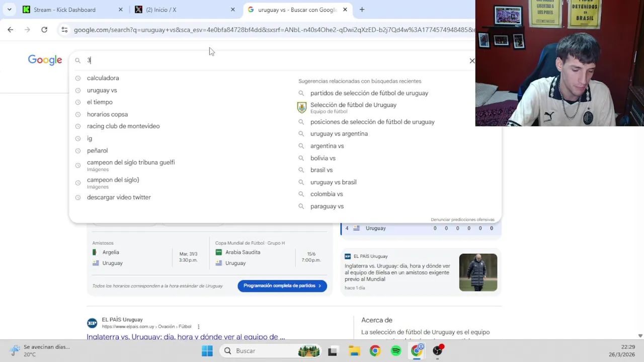Open the Argelia vs Uruguay friendly match
Viewport: 644px width, 362px height.
147,257
